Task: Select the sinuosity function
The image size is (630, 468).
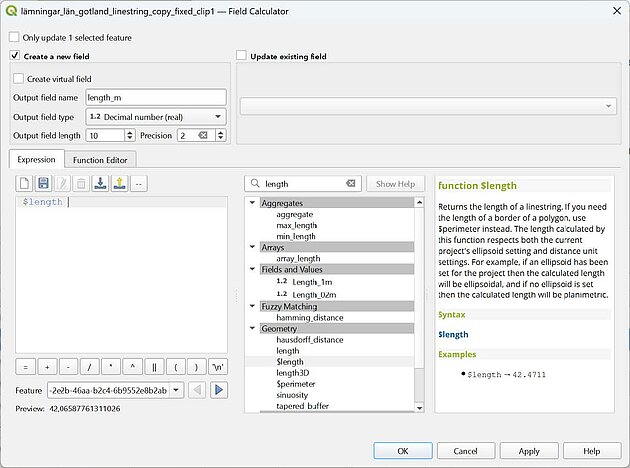Action: click(x=292, y=395)
